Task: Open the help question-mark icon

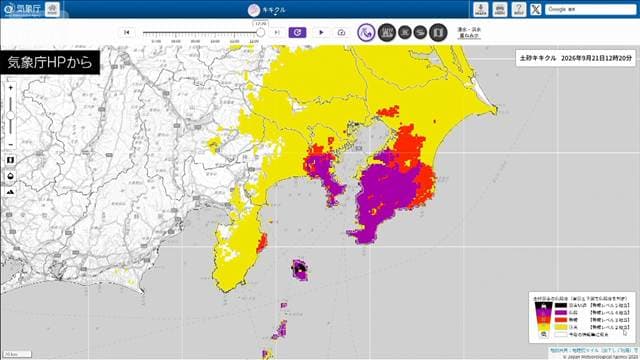Action: point(518,9)
